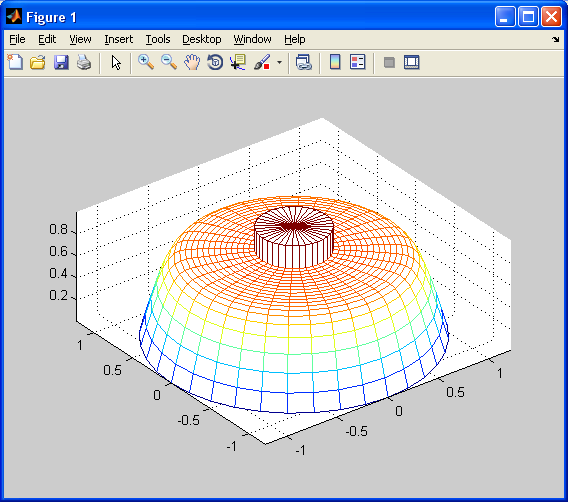
Task: Dock the figure with the corner arrow
Action: pos(556,39)
